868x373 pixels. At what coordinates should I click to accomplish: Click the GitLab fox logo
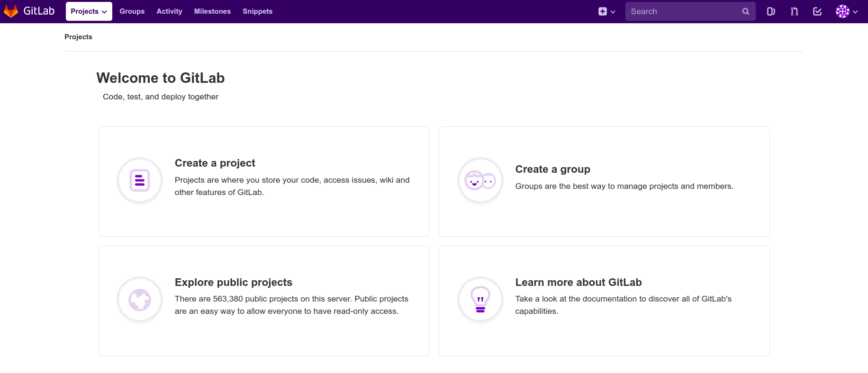coord(11,11)
